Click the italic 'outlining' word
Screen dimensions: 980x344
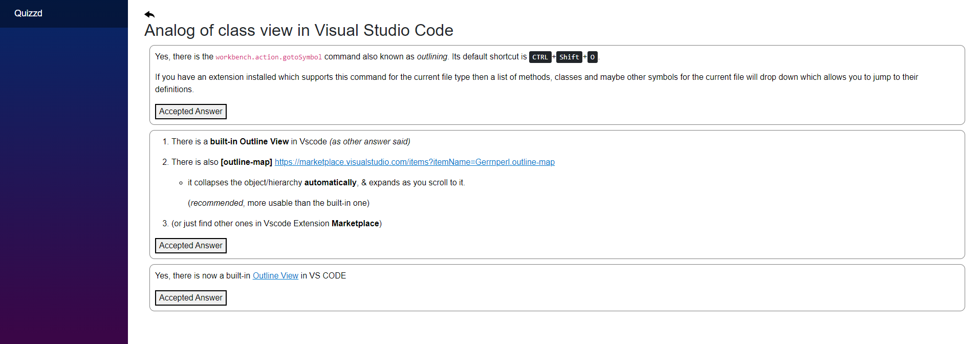click(x=432, y=57)
